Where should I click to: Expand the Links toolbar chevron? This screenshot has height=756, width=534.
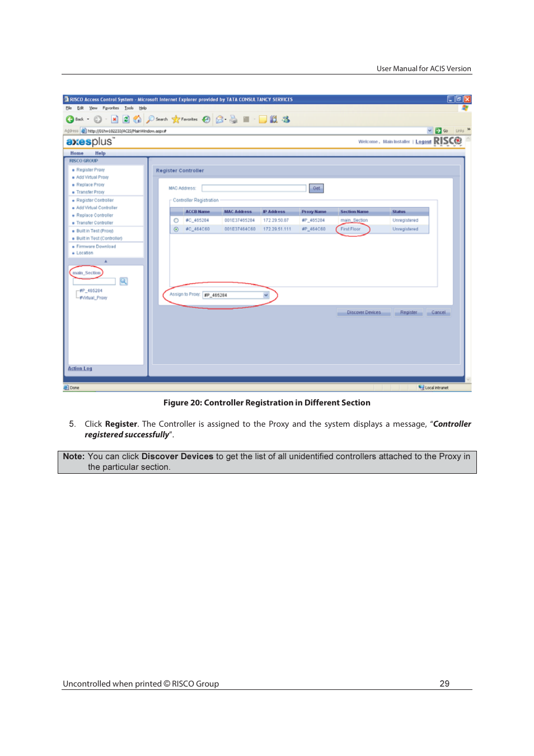[x=469, y=130]
